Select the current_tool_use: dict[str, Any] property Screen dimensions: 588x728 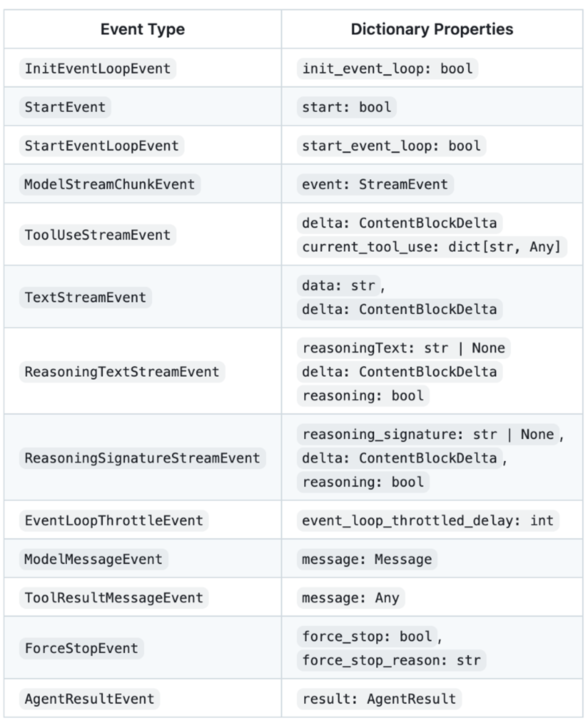(431, 247)
